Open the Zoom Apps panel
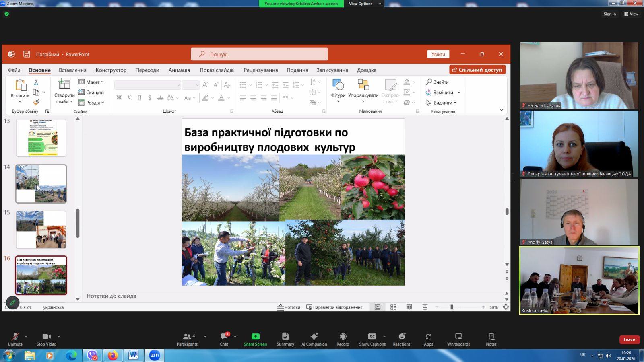 pos(428,339)
